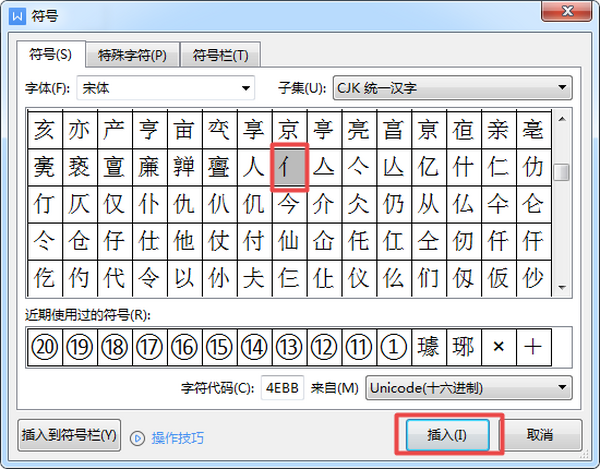The height and width of the screenshot is (469, 600).
Task: Pick recently used symbol ⑪
Action: (x=359, y=347)
